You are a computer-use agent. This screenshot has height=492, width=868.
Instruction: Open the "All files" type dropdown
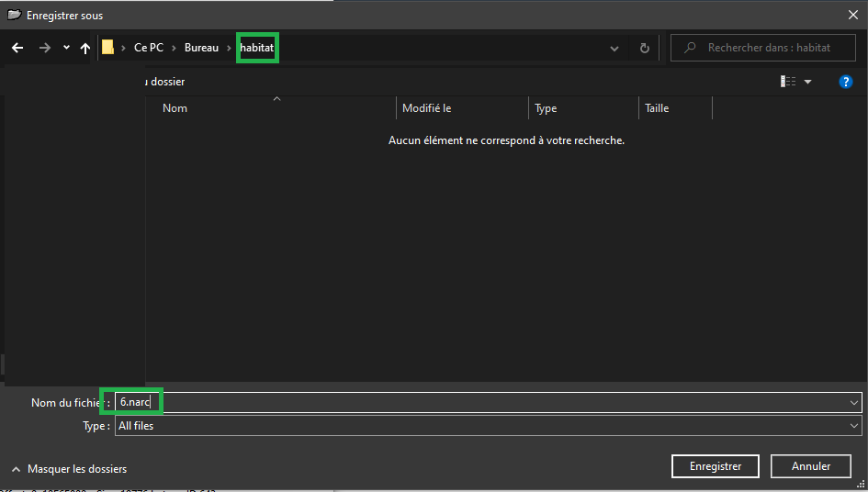[x=854, y=426]
